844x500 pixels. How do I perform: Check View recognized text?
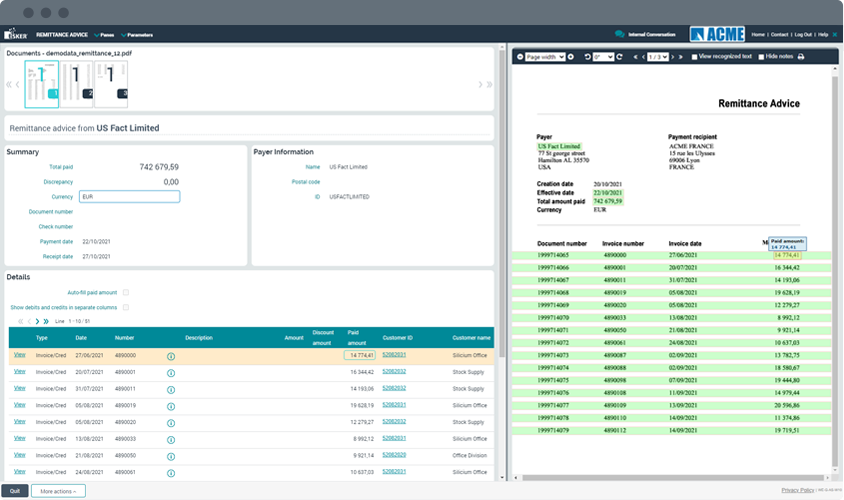(694, 57)
